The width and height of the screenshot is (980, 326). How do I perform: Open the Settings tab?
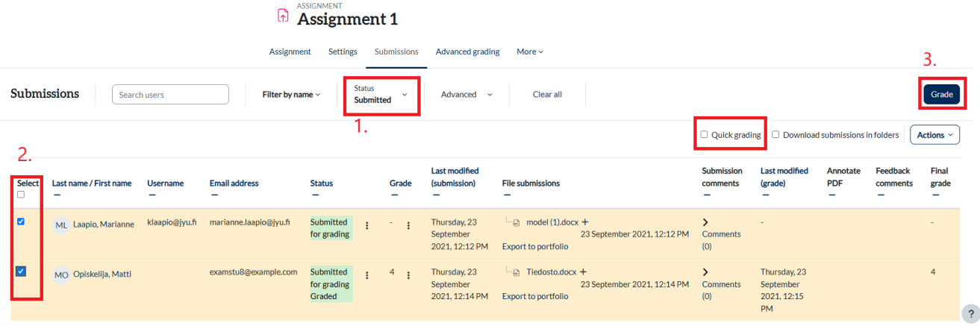[x=343, y=51]
